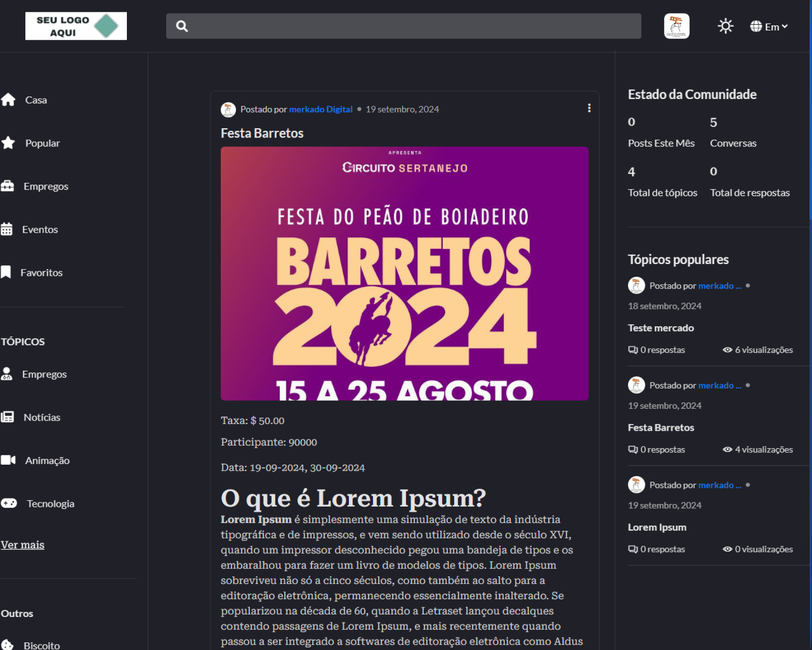This screenshot has width=812, height=650.
Task: Click the Casa home icon
Action: click(8, 100)
